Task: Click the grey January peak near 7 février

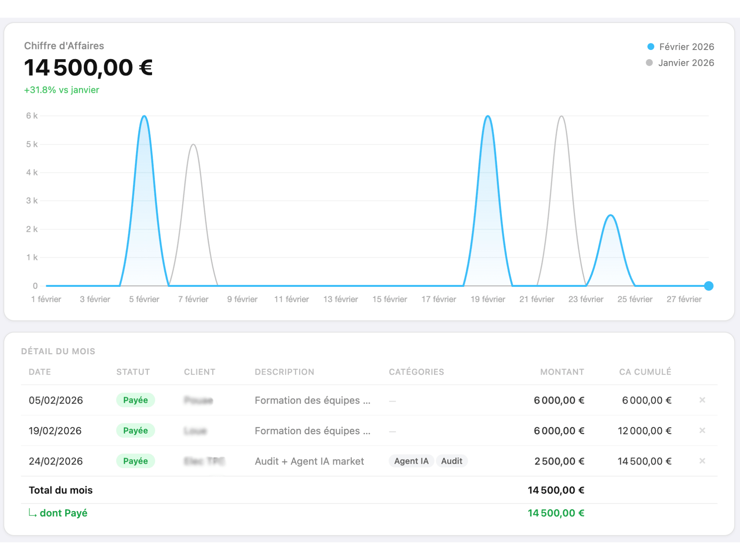Action: [193, 145]
